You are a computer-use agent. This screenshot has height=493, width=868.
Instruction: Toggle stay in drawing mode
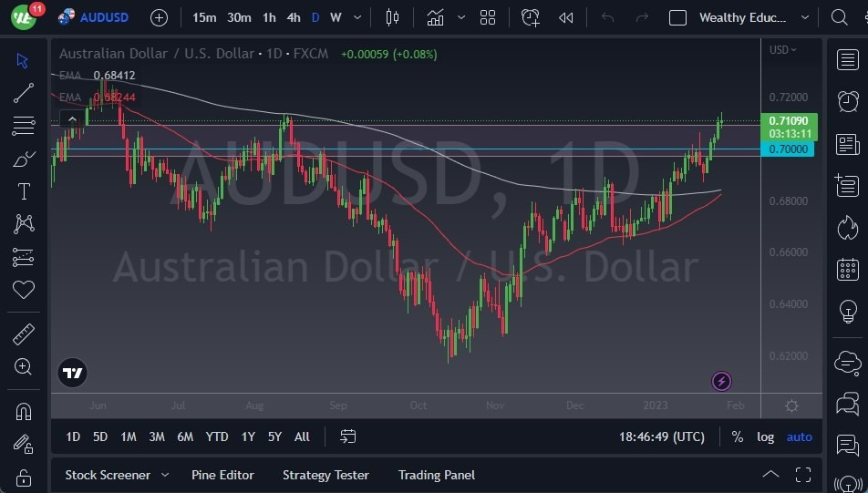coord(24,445)
